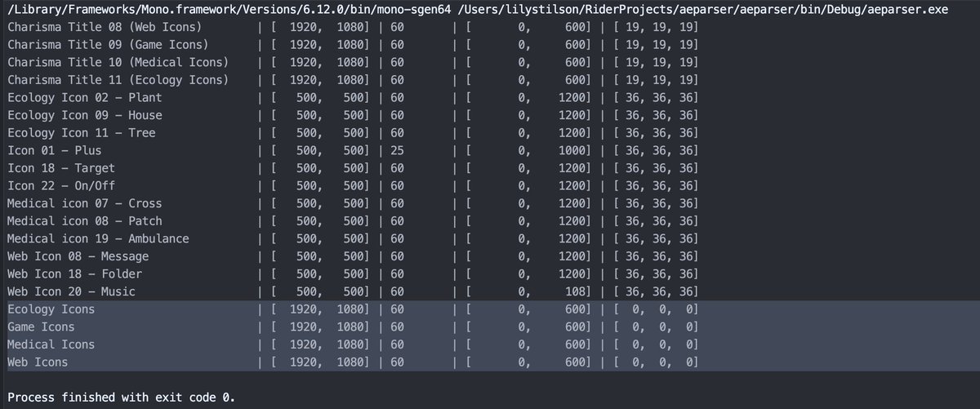The height and width of the screenshot is (409, 980).
Task: Click the highlighted 'Web Icons' row name
Action: coord(38,362)
